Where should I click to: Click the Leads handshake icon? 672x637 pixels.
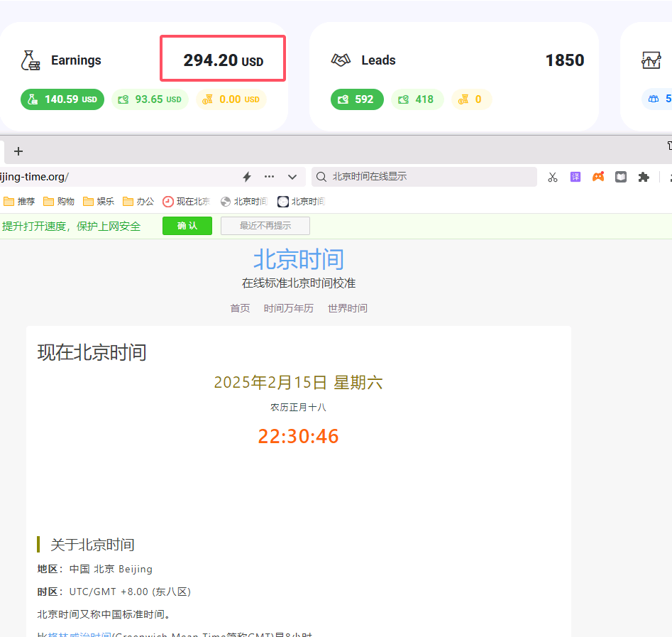coord(341,60)
